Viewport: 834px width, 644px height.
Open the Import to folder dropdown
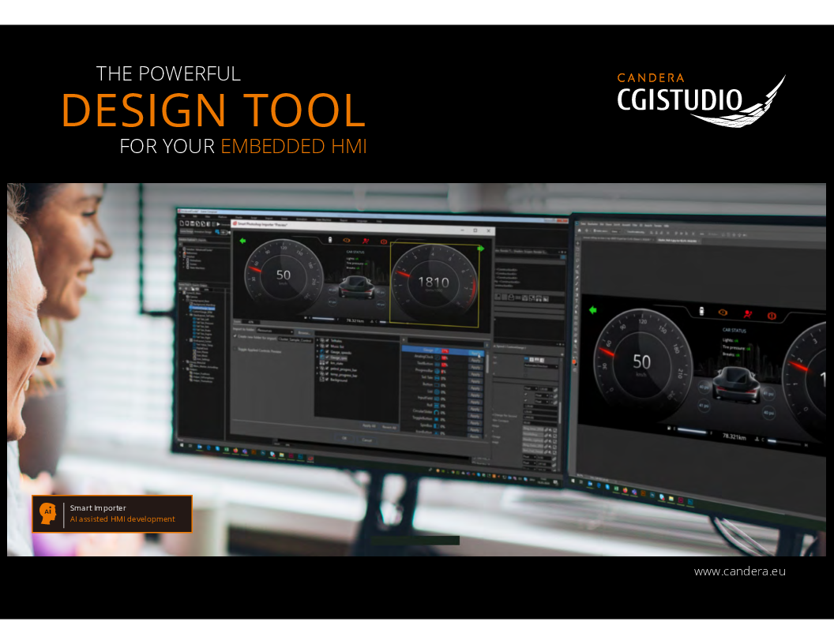pos(273,331)
